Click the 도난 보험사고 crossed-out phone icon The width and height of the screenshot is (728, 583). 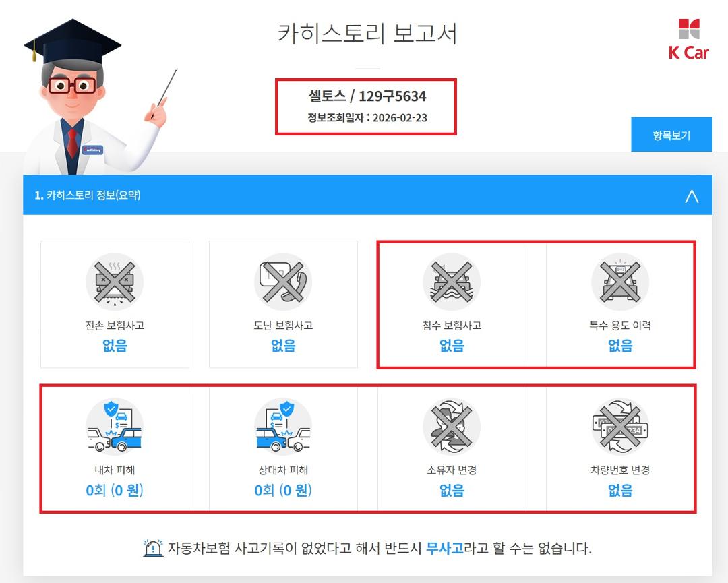tap(283, 282)
